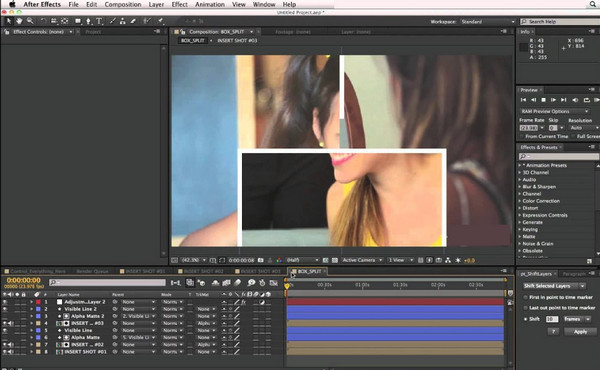Viewport: 600px width, 370px height.
Task: Expand the Color Correction effects category
Action: pyautogui.click(x=520, y=201)
